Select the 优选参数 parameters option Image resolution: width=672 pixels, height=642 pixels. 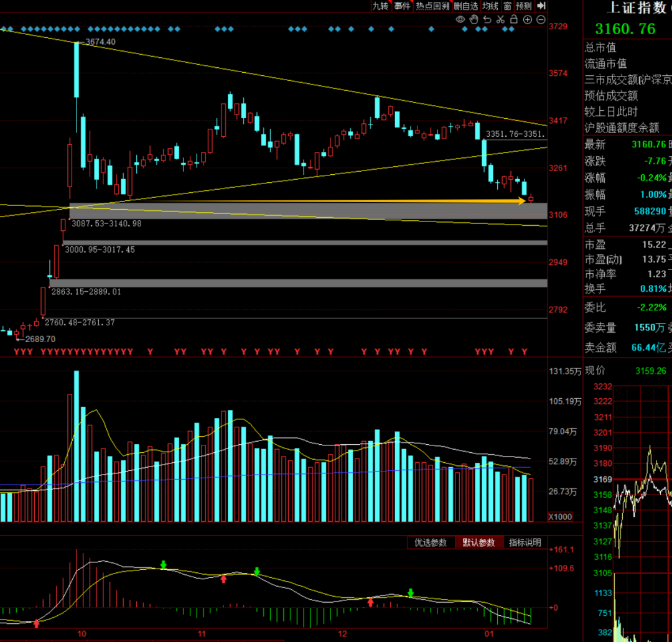pyautogui.click(x=431, y=542)
